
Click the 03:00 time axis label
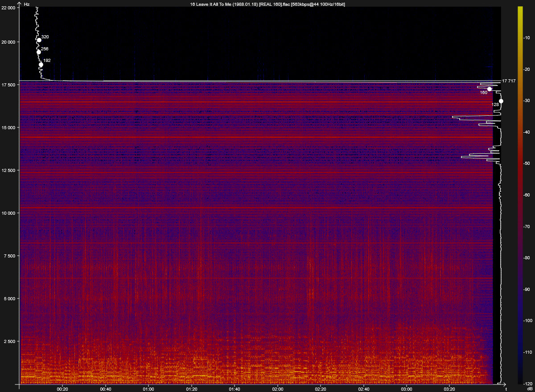click(x=407, y=389)
